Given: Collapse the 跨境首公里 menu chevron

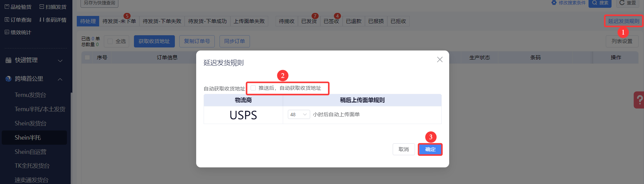Looking at the screenshot, I should (60, 79).
